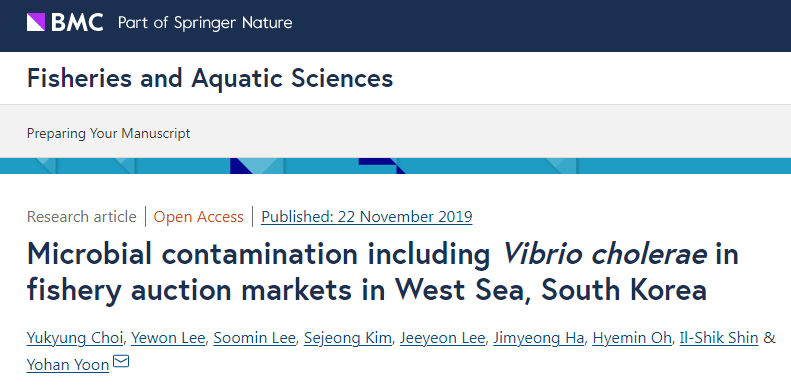Open author Yewon Lee's link
This screenshot has width=791, height=391.
(x=168, y=338)
